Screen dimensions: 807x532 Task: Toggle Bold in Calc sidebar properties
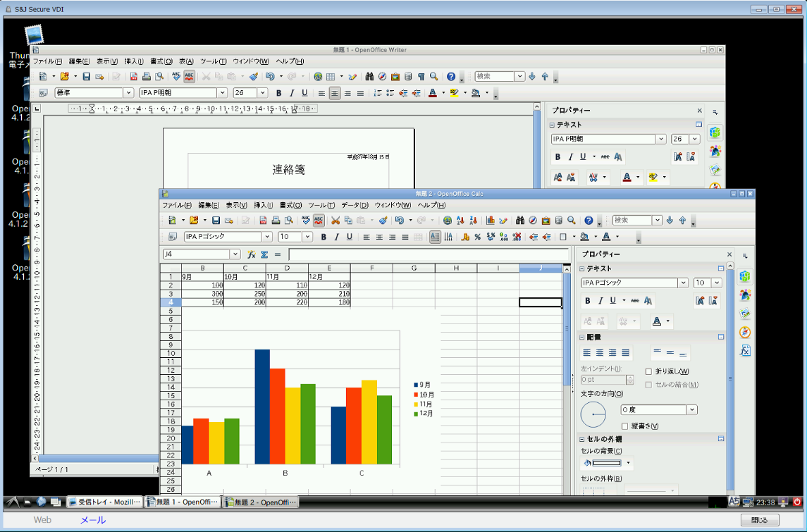pyautogui.click(x=587, y=300)
